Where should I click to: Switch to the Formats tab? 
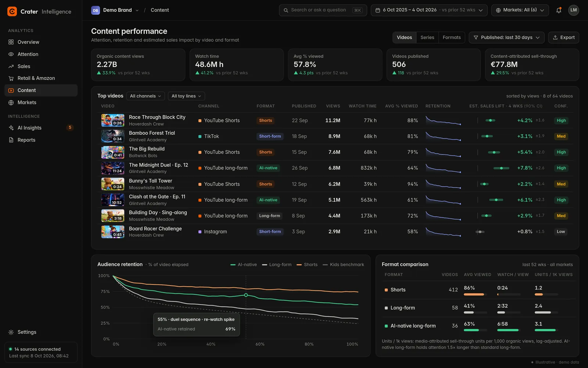(452, 38)
